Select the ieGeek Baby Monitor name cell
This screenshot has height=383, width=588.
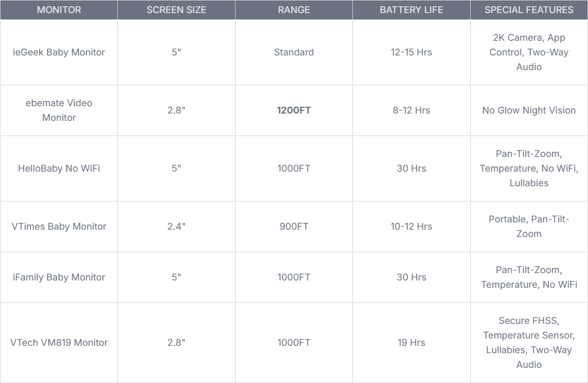(x=59, y=52)
